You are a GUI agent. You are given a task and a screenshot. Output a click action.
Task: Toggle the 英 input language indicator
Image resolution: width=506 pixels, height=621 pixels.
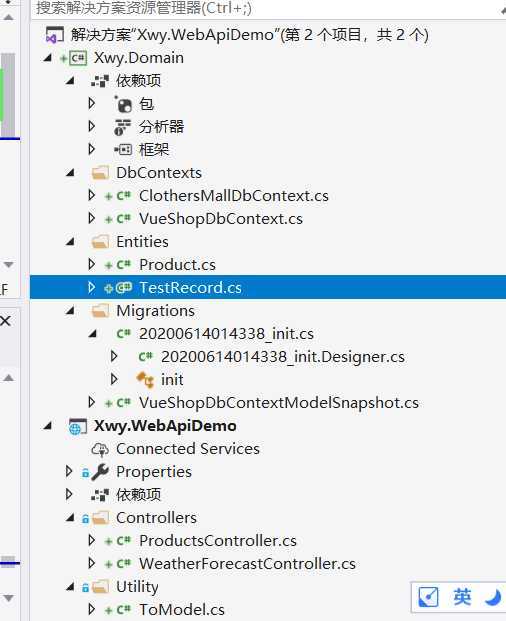tap(462, 597)
